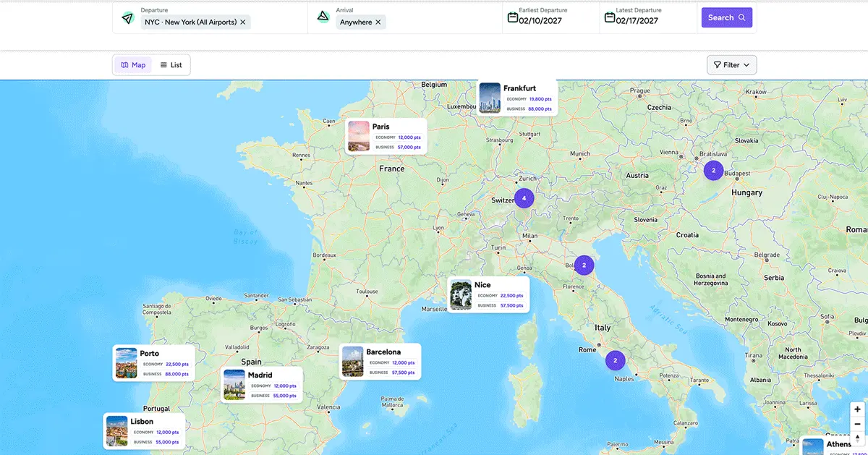The width and height of the screenshot is (868, 455).
Task: Remove the Anywhere arrival chip
Action: pos(378,22)
